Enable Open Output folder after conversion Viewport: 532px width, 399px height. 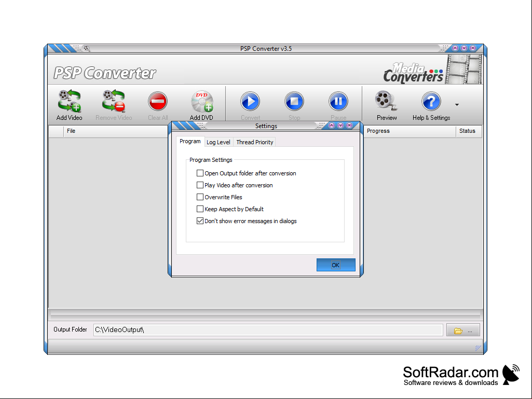(200, 173)
